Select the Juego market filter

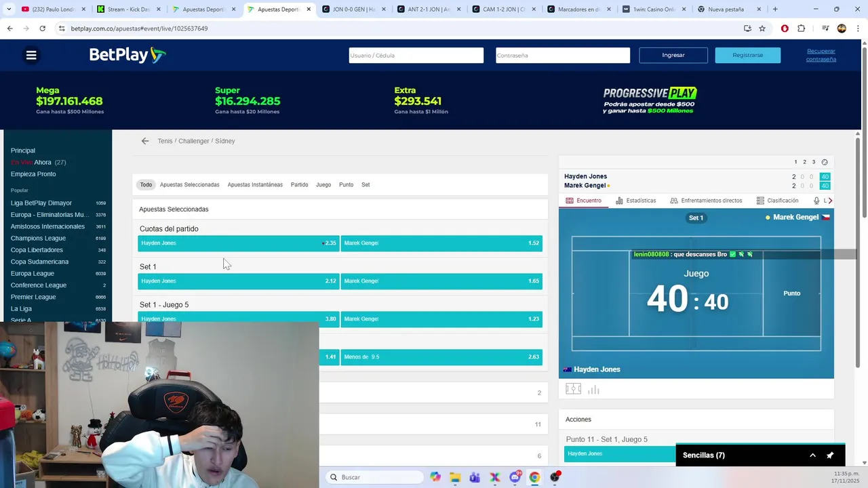(323, 184)
